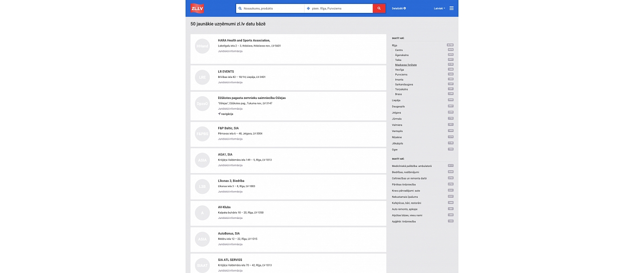Click the F&PBS avatar for F&P Baltic

point(202,134)
